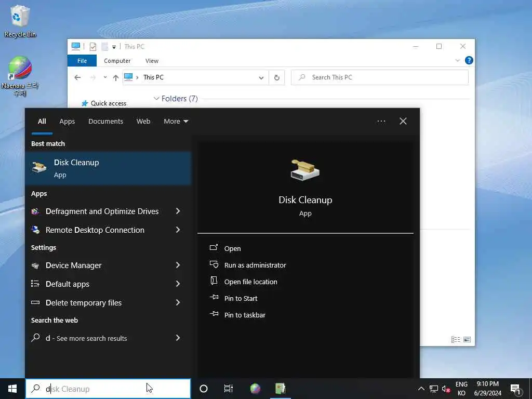
Task: Expand the Explorer ribbon chevron
Action: (x=457, y=60)
